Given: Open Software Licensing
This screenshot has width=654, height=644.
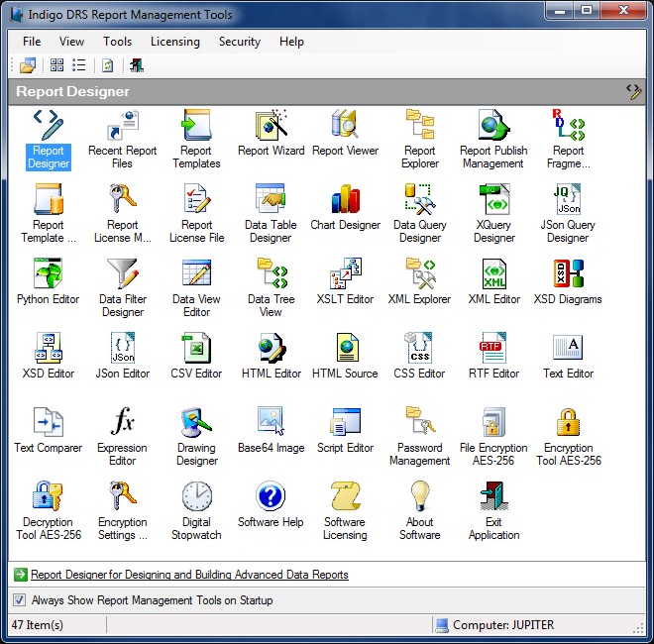Looking at the screenshot, I should (345, 511).
